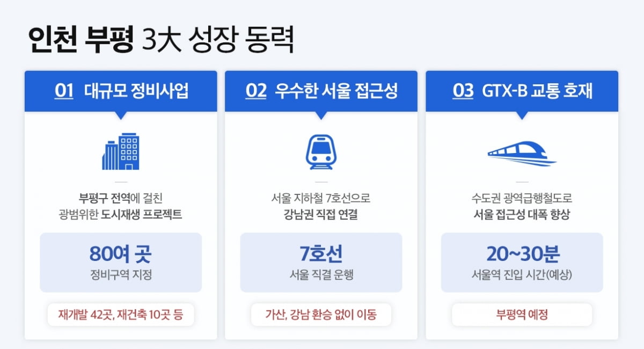The width and height of the screenshot is (644, 349).
Task: Open the GTX-B 교통 호재 header
Action: tap(537, 91)
